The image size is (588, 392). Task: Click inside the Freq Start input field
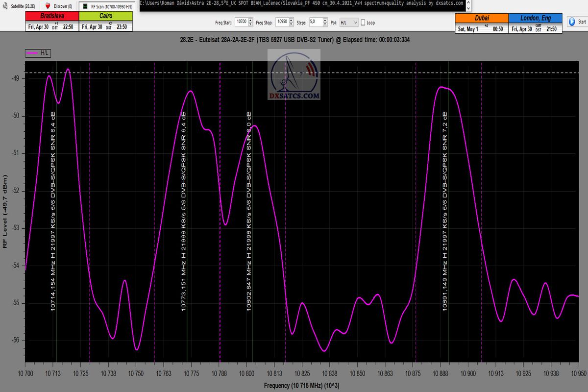pyautogui.click(x=241, y=23)
